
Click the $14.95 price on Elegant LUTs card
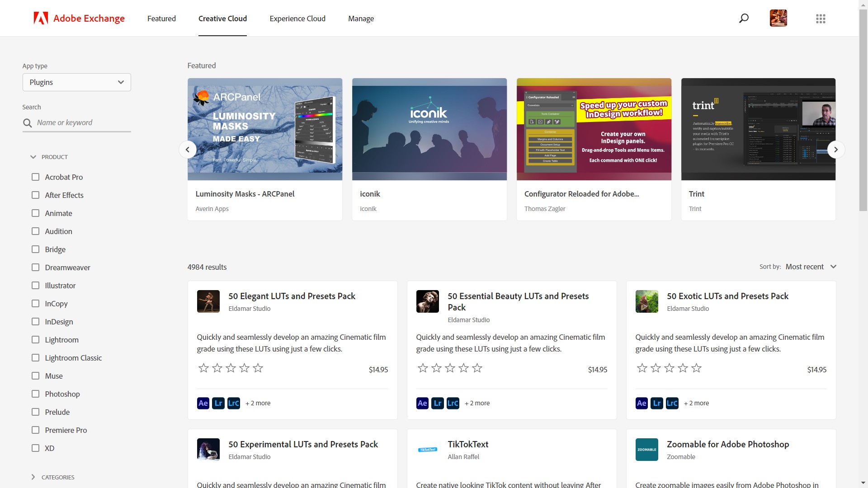378,370
